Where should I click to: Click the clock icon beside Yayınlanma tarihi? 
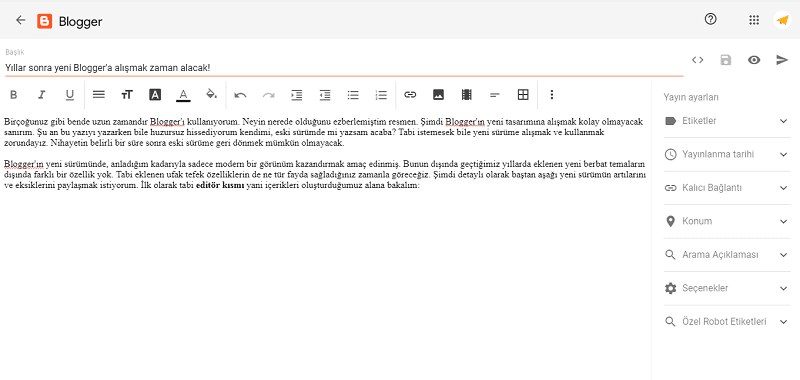coord(670,155)
